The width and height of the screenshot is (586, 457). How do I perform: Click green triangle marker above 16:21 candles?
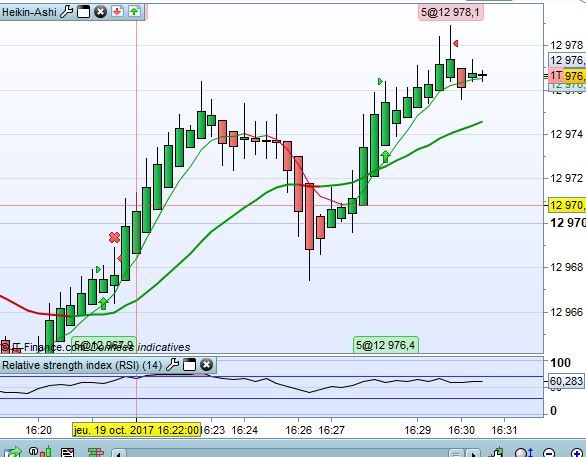pyautogui.click(x=98, y=269)
